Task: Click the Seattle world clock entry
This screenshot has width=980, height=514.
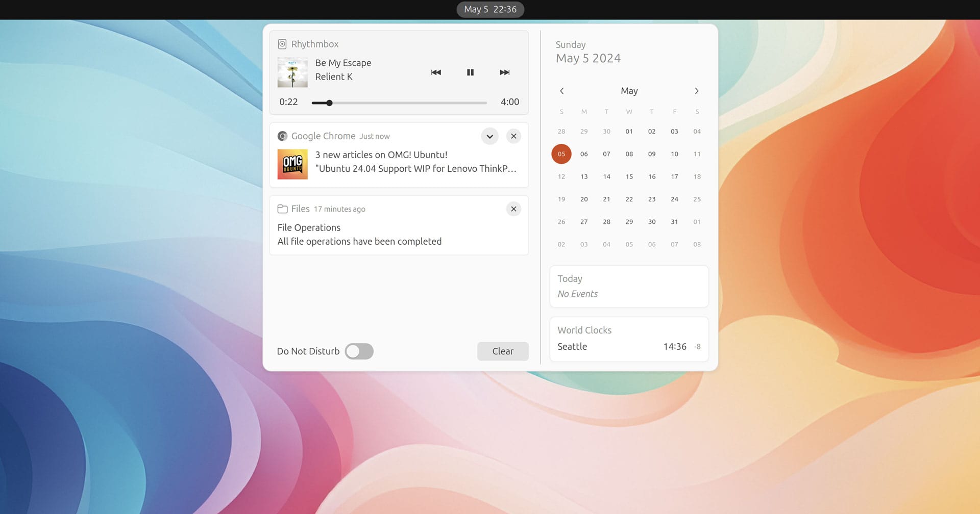Action: [629, 347]
